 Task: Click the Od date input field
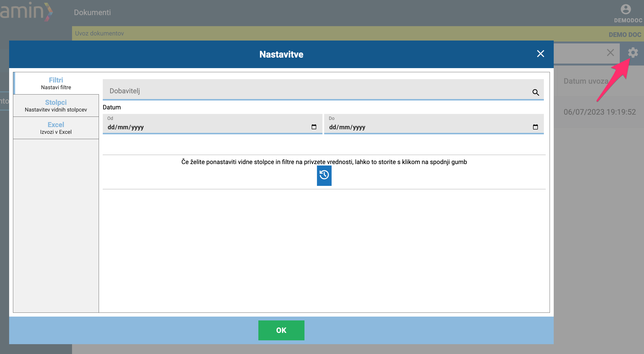(x=212, y=124)
